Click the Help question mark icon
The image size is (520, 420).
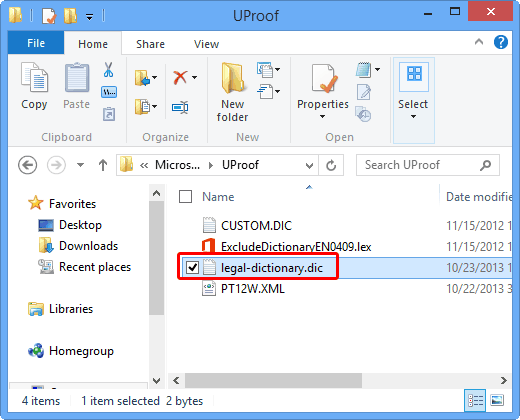501,42
